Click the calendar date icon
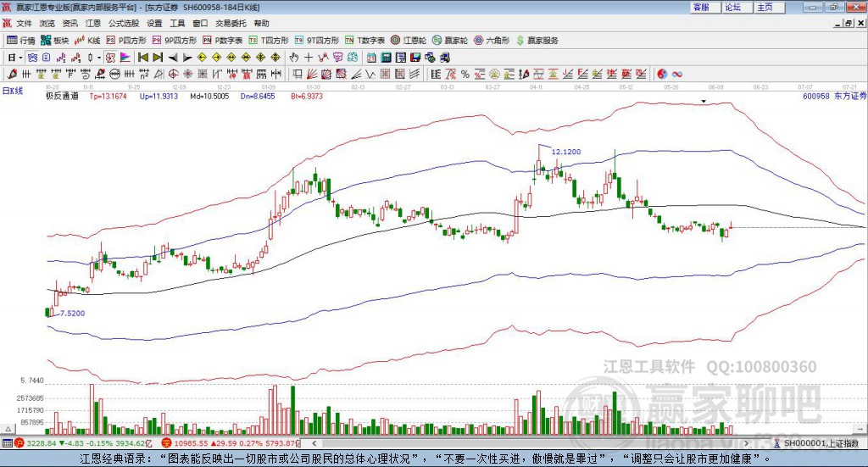 click(x=371, y=58)
